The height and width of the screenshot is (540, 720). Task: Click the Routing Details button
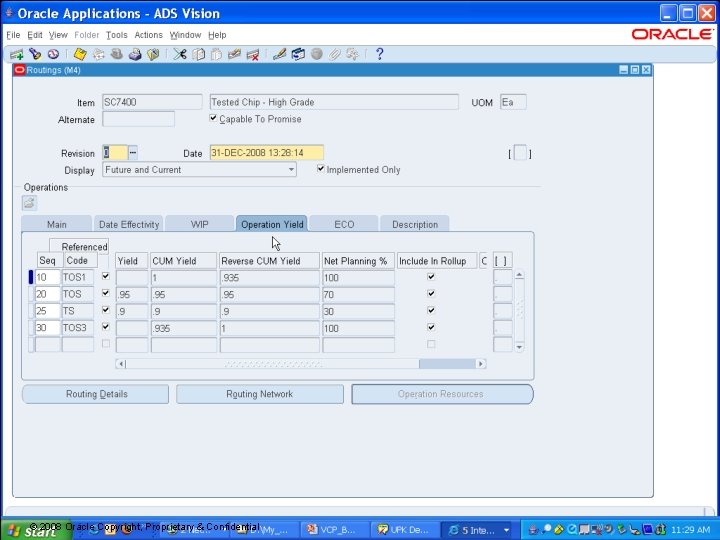96,394
